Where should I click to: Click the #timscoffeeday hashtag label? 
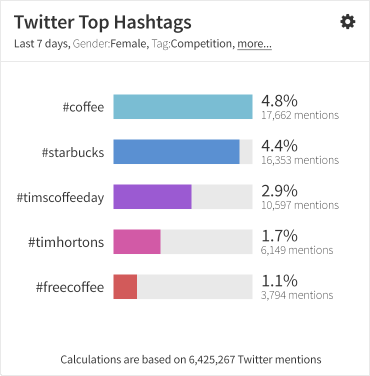click(x=60, y=198)
